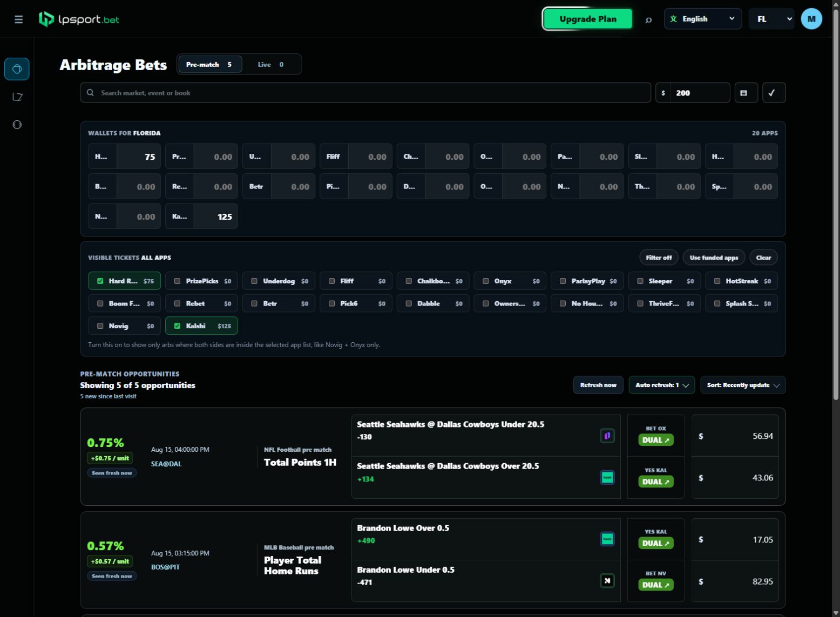This screenshot has height=617, width=840.
Task: Click the PrizePicks wallet amount field
Action: [216, 157]
